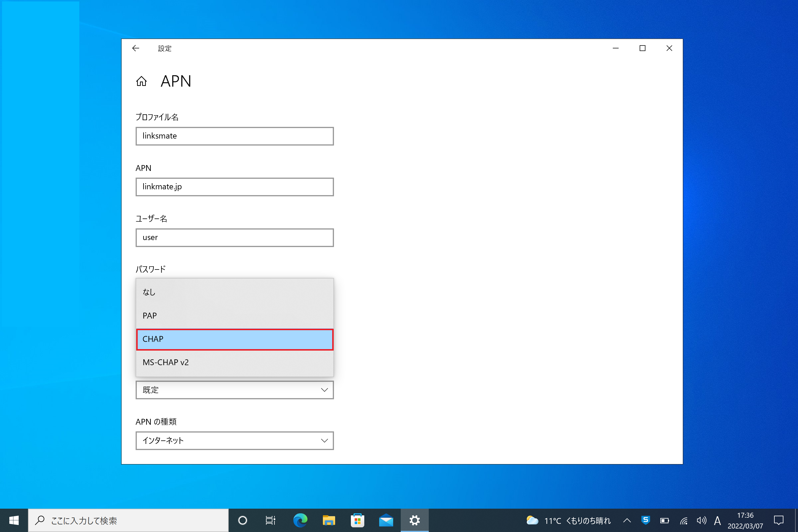Open Task View on taskbar
798x532 pixels.
tap(270, 520)
